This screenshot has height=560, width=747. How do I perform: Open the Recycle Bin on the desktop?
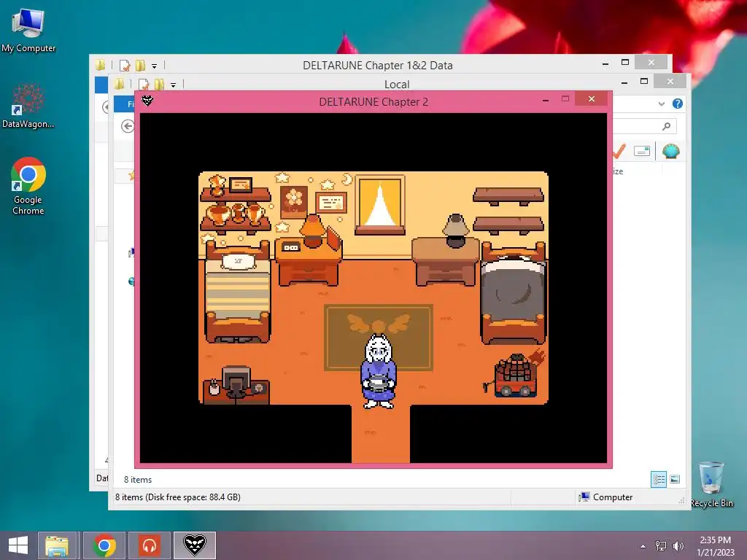click(711, 484)
